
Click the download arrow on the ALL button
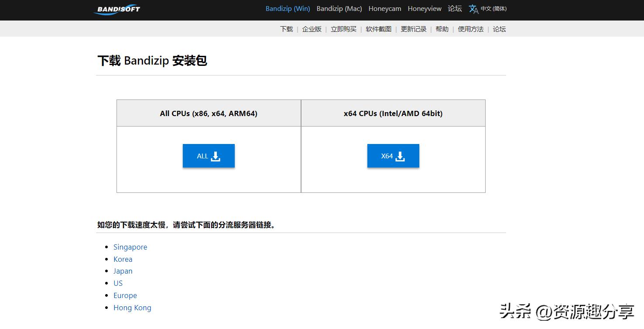click(x=215, y=156)
